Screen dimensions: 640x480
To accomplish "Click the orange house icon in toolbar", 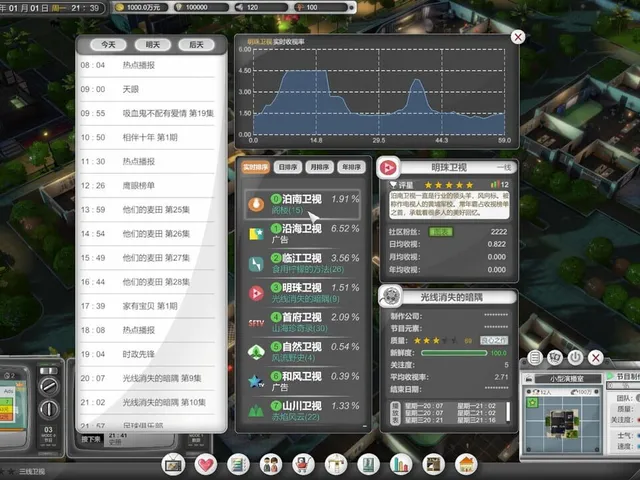I will click(x=466, y=464).
